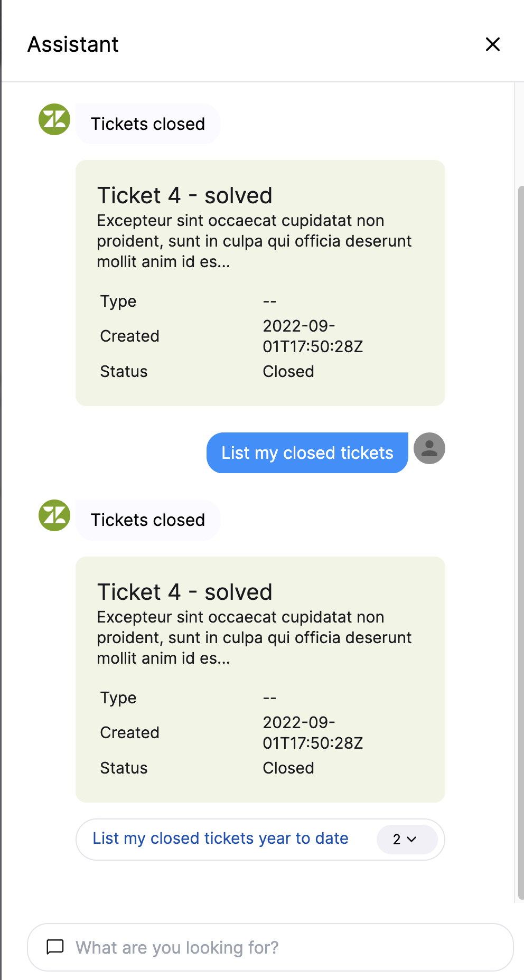Screen dimensions: 524x980
Task: Click the second ticket's Excepteur description text
Action: click(254, 637)
